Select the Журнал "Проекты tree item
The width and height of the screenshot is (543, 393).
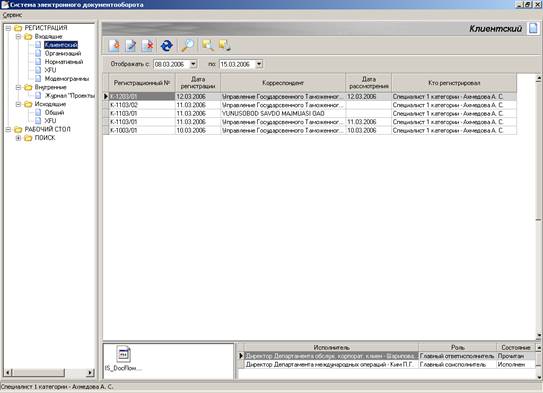click(x=70, y=96)
